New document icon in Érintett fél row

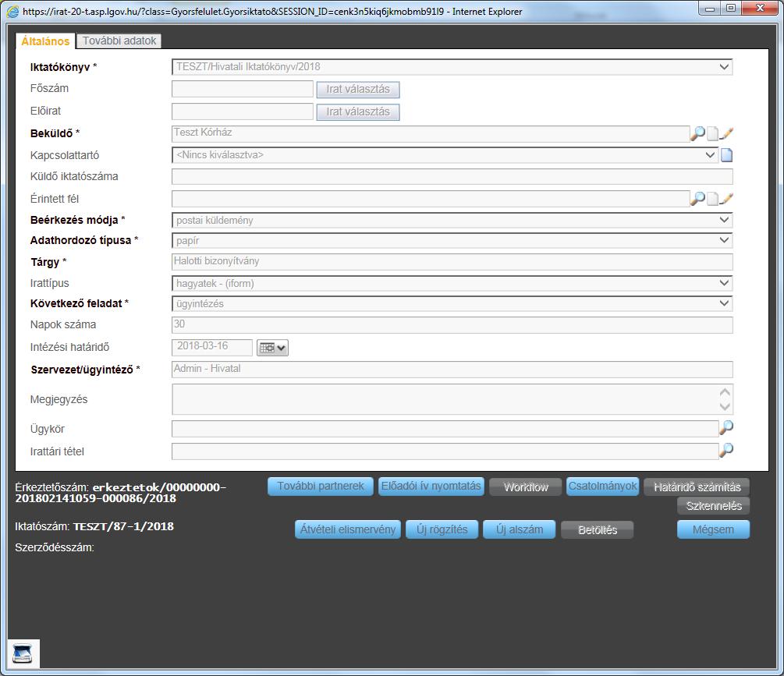(x=712, y=199)
